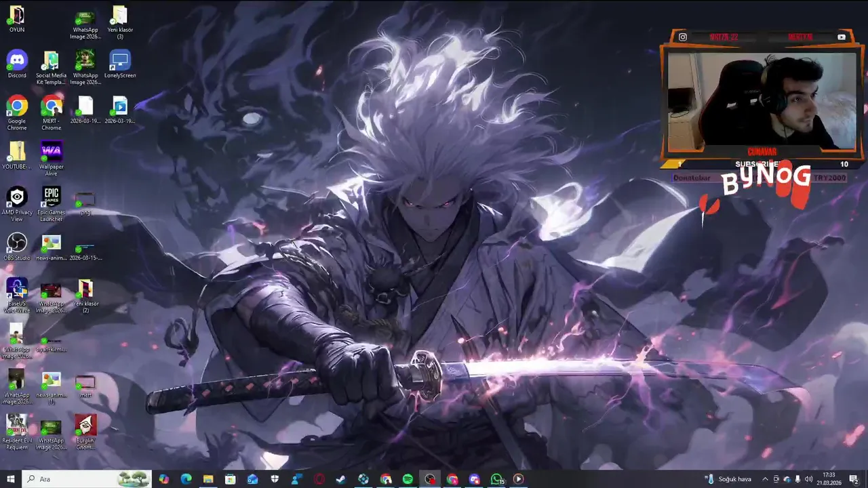Screen dimensions: 868x488
Task: Select the news-anim (1) image file
Action: [52, 388]
